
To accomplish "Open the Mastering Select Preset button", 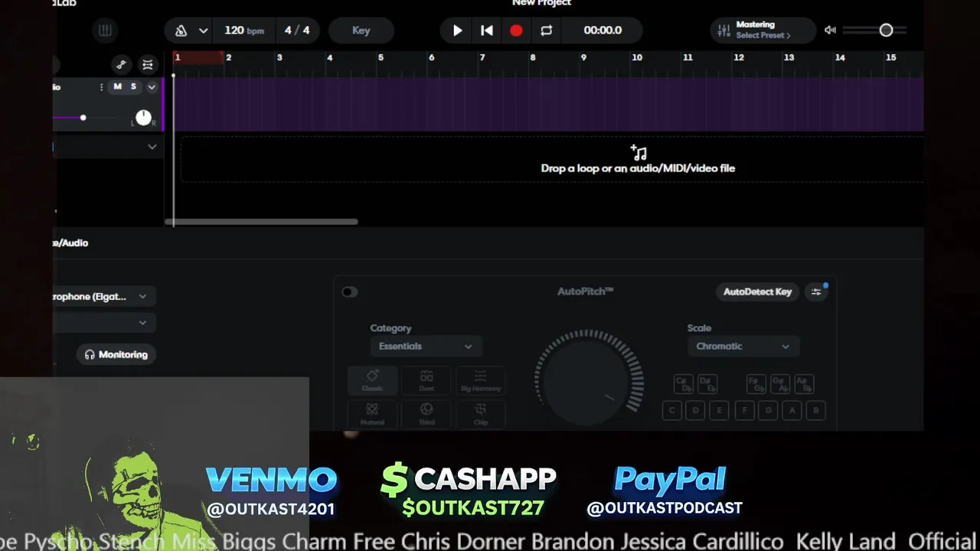I will click(x=763, y=31).
